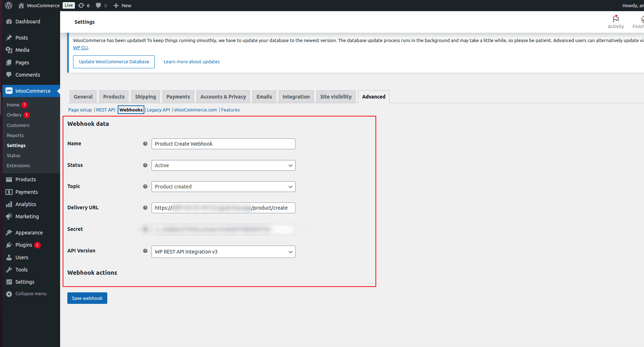Open the Status dropdown showing Active
This screenshot has width=644, height=347.
click(223, 165)
